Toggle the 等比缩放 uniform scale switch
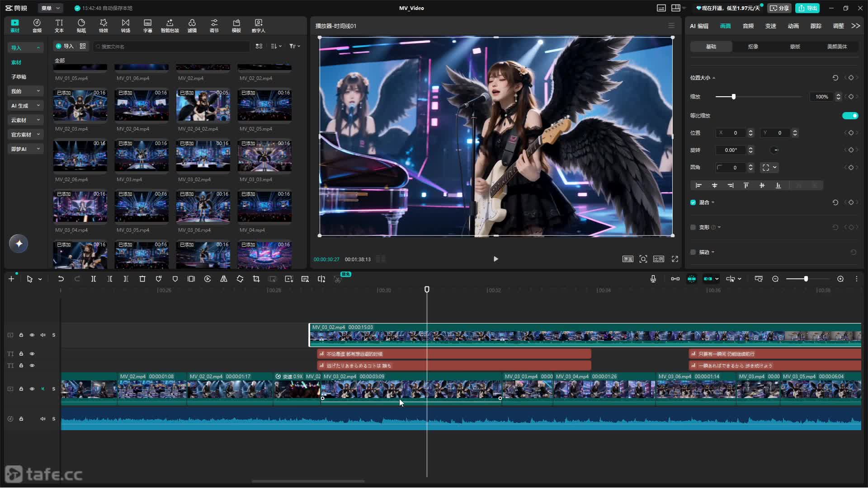The image size is (868, 488). 850,116
